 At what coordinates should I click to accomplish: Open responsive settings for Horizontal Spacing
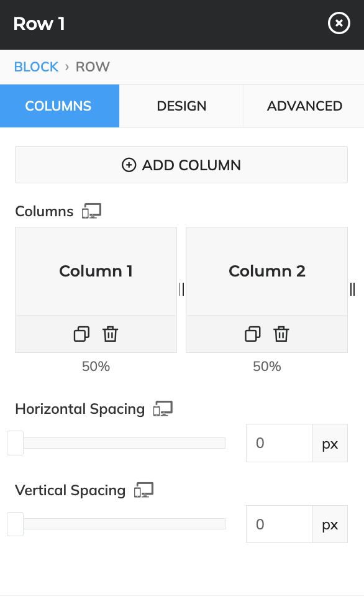pyautogui.click(x=163, y=409)
